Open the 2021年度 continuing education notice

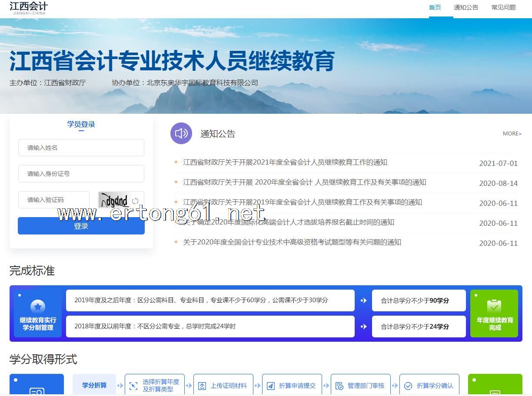click(x=285, y=162)
